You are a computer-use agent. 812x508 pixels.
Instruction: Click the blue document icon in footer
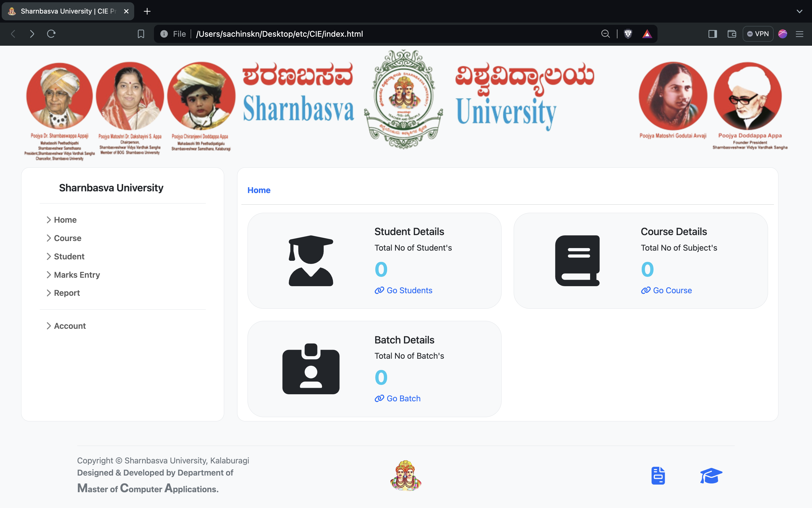click(x=658, y=476)
